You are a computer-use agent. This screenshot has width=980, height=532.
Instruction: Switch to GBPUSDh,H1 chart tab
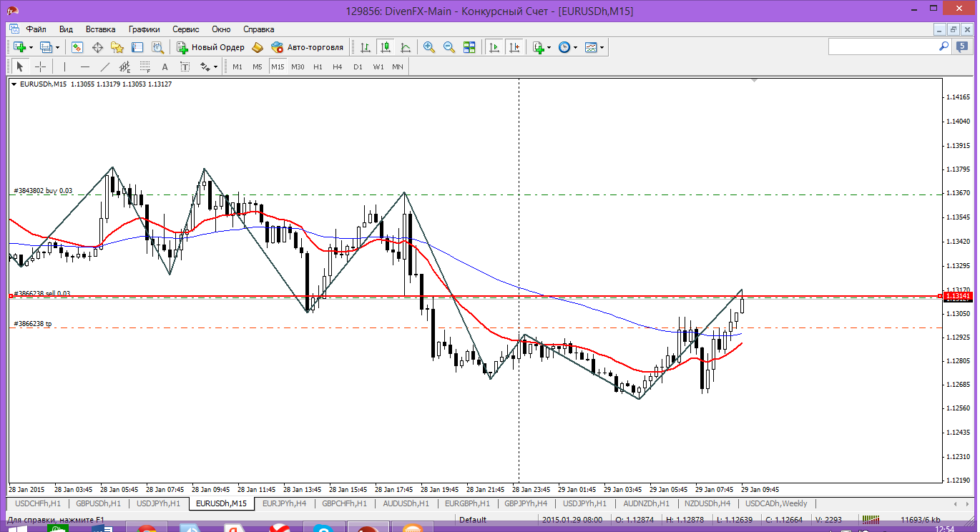click(x=97, y=503)
